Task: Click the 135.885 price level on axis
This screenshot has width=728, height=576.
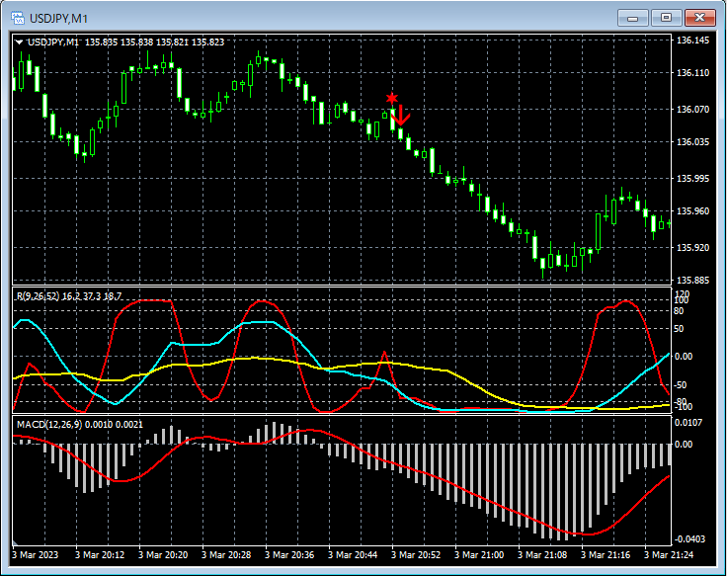Action: (694, 281)
